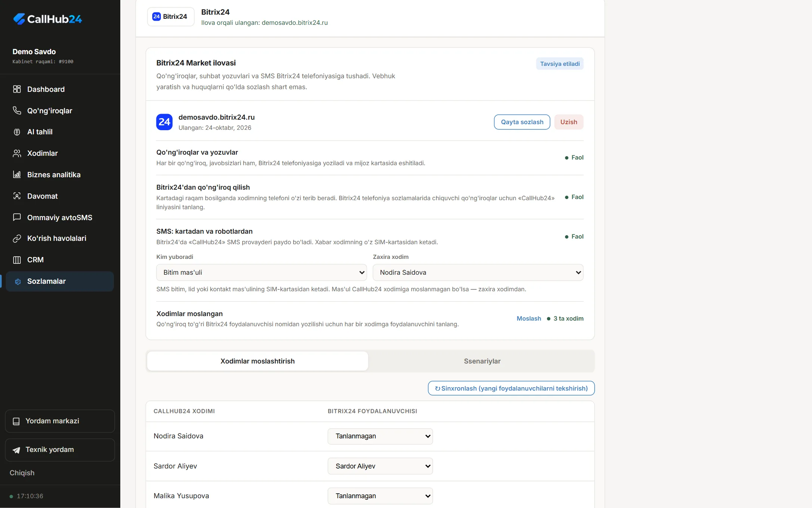Click the Bitrix24 logo badge in the header

pyautogui.click(x=171, y=17)
